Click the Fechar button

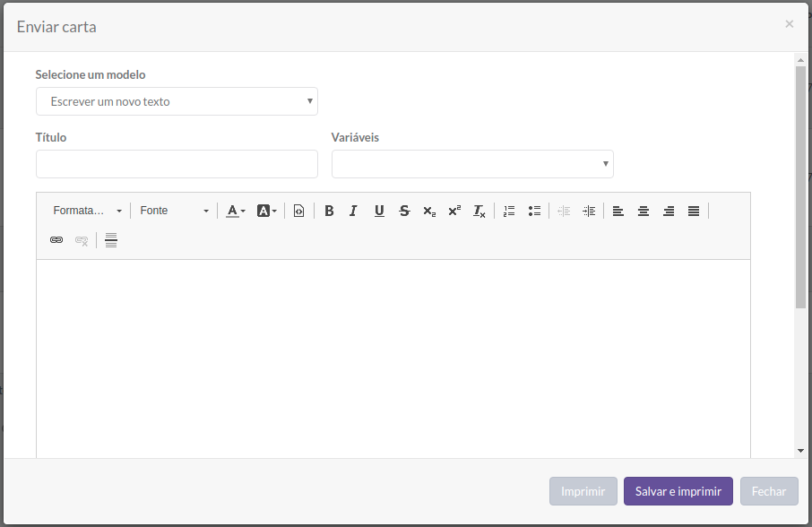click(769, 491)
